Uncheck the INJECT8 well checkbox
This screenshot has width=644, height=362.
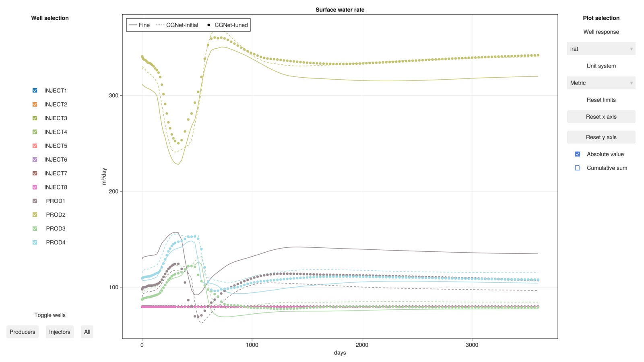(x=35, y=187)
